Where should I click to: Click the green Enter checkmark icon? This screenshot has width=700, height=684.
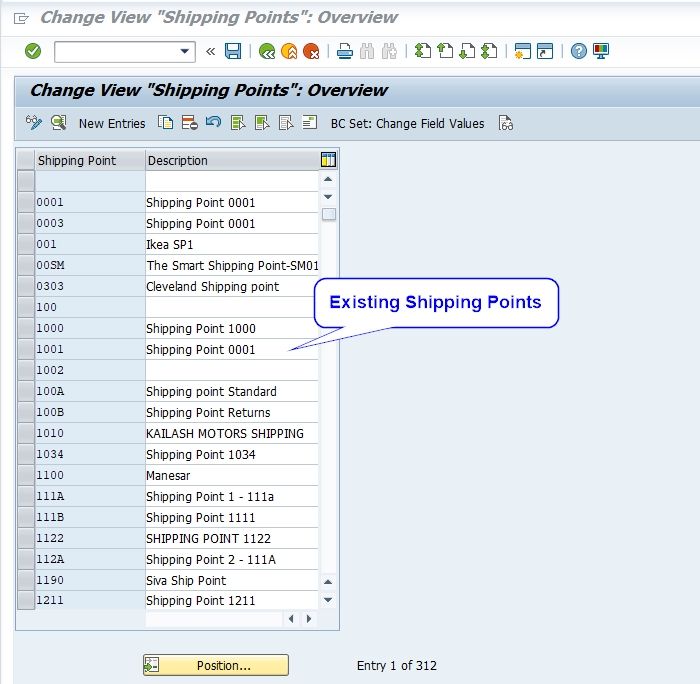[33, 51]
